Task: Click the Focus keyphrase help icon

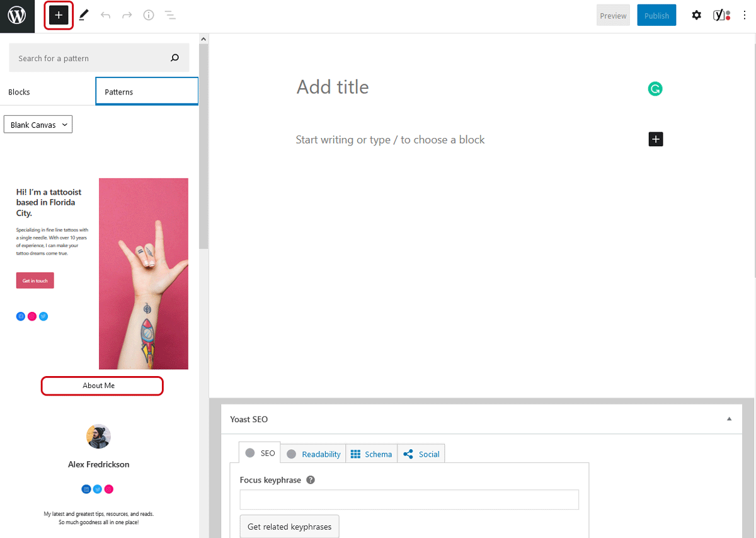Action: 310,480
